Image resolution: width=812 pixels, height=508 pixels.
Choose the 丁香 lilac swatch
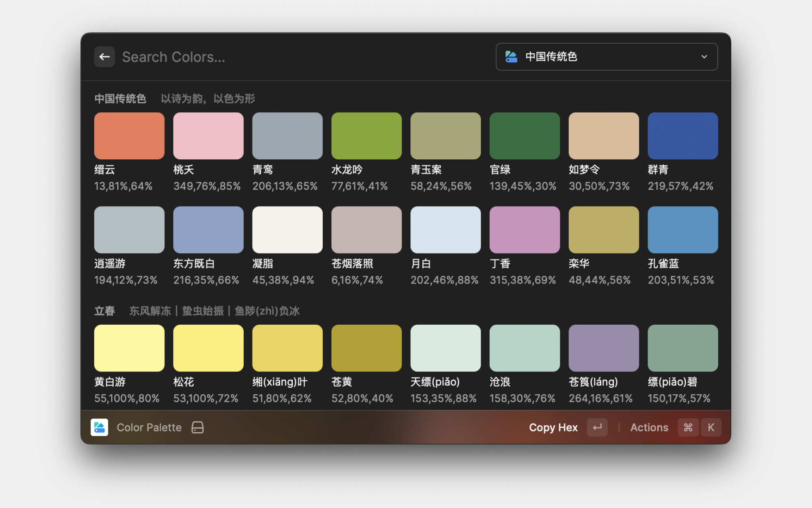click(x=525, y=230)
